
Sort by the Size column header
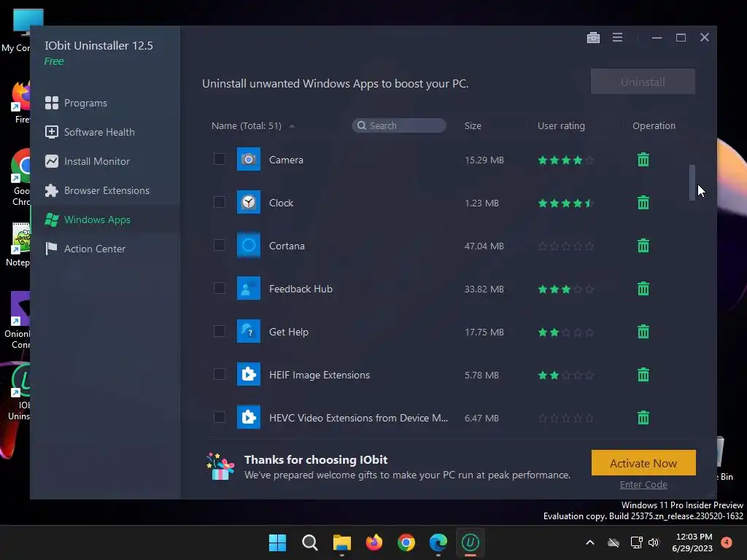(473, 125)
